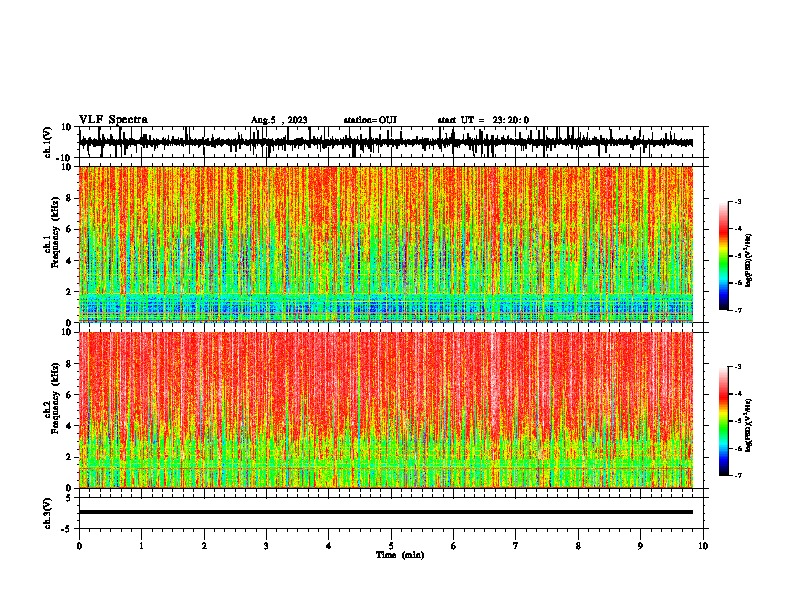Click time axis tick label "7"
This screenshot has width=792, height=612.
point(516,546)
